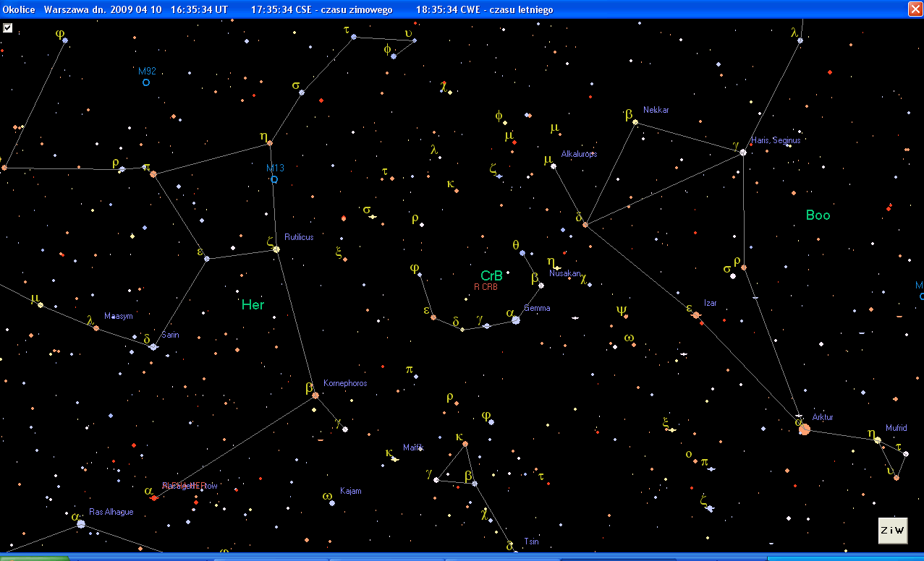Click the 'Sarin' name label

pyautogui.click(x=171, y=335)
